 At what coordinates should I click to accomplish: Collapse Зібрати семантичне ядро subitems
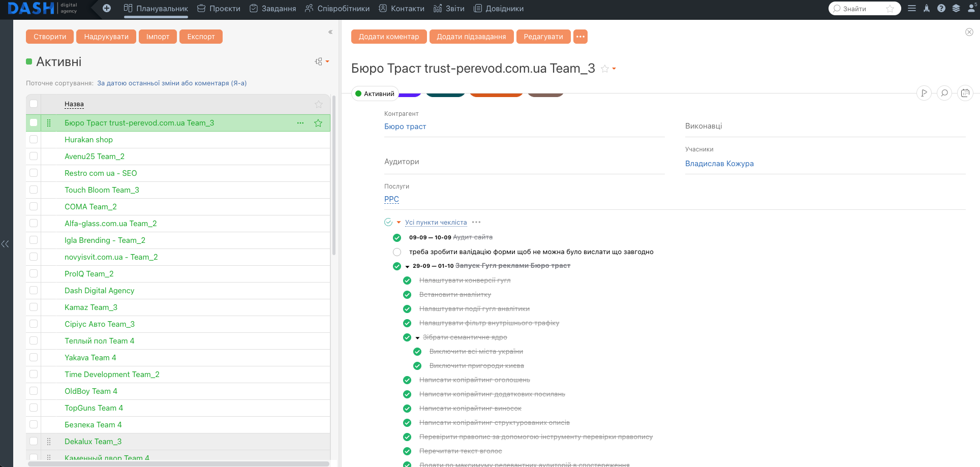tap(418, 337)
